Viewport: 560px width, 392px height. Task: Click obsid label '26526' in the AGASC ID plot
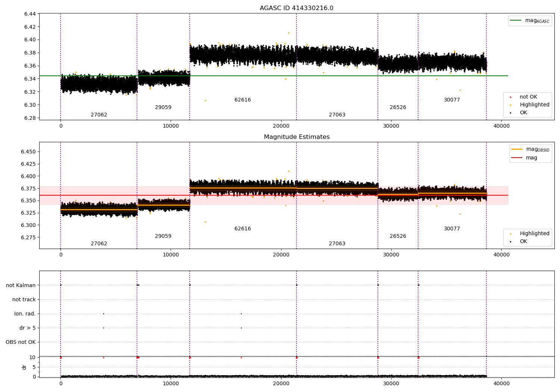point(398,108)
